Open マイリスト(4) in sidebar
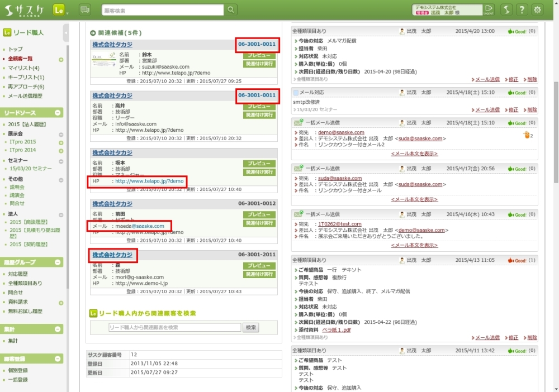 point(23,68)
